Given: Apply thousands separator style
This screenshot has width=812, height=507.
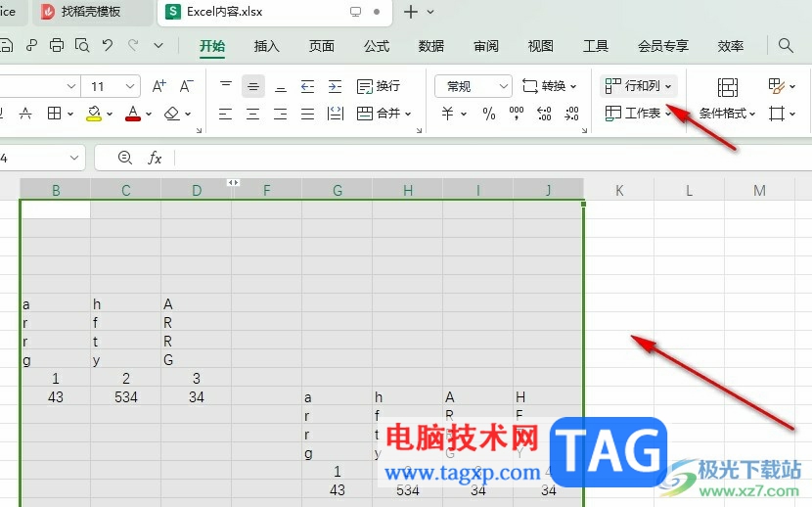Looking at the screenshot, I should point(517,114).
